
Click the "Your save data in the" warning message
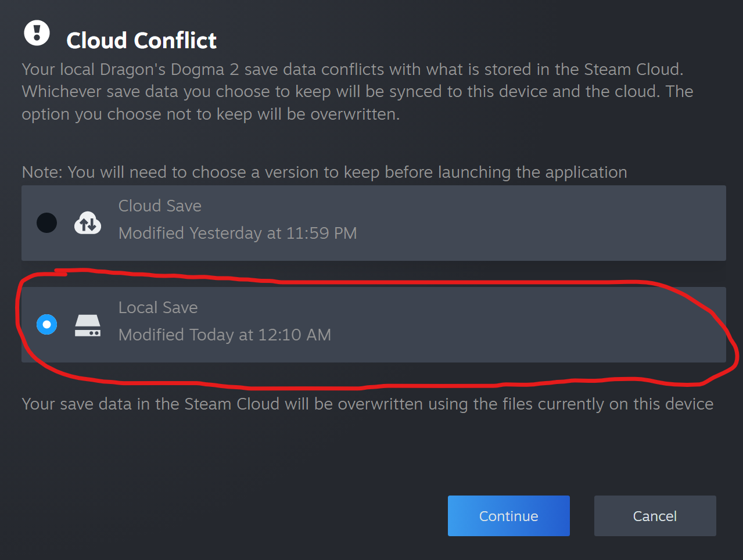(x=367, y=404)
